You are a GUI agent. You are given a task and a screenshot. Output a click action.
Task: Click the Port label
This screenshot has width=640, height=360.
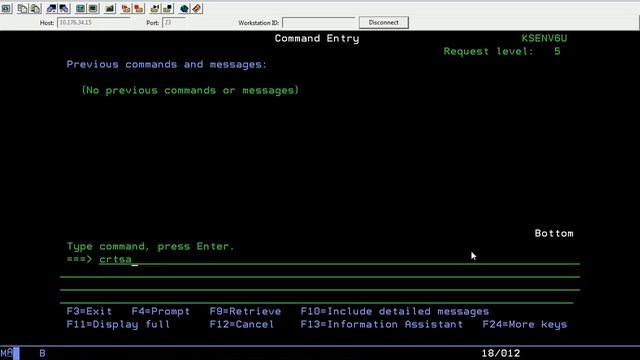(153, 23)
